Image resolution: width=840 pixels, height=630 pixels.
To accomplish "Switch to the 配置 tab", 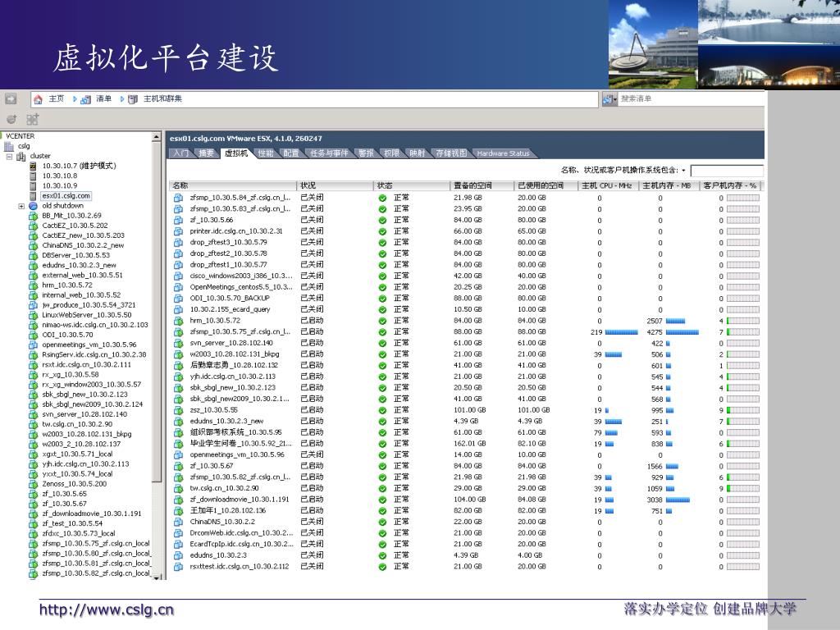I will pyautogui.click(x=291, y=153).
